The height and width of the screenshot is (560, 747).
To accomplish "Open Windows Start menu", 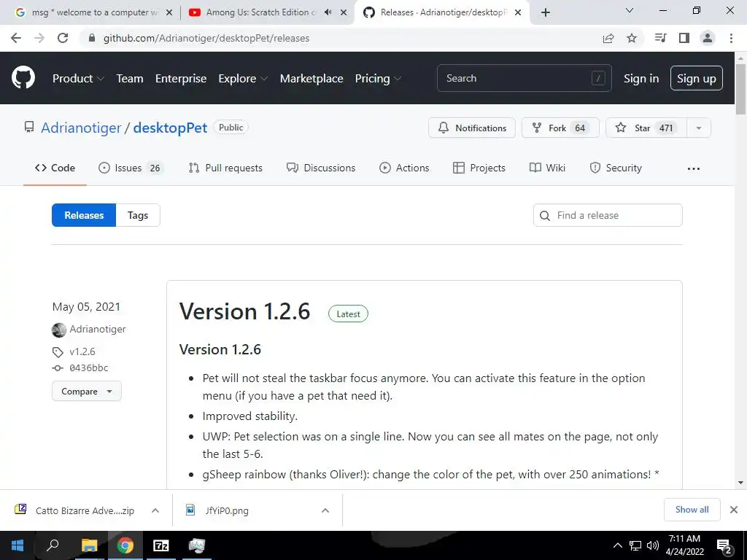I will click(18, 545).
